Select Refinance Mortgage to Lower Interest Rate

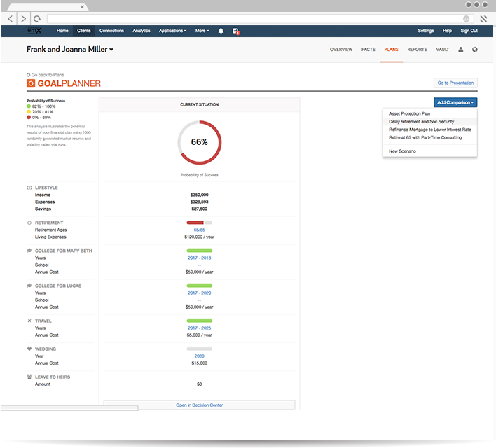click(430, 129)
